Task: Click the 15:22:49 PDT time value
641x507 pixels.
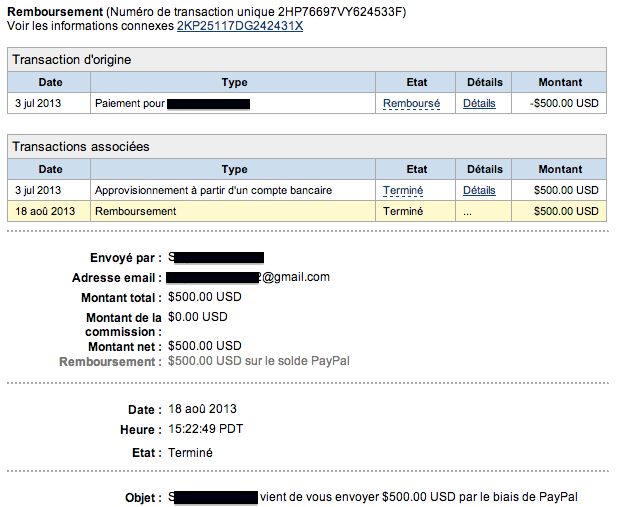Action: 206,429
